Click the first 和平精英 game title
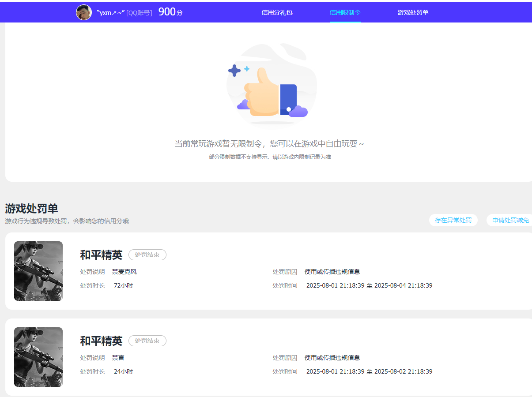Image resolution: width=532 pixels, height=397 pixels. point(100,255)
